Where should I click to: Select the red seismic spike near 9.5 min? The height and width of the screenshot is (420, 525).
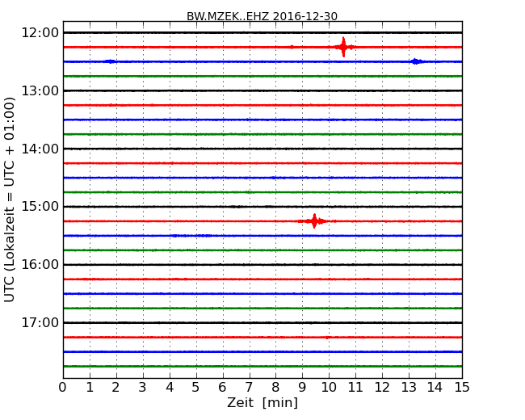click(x=314, y=220)
